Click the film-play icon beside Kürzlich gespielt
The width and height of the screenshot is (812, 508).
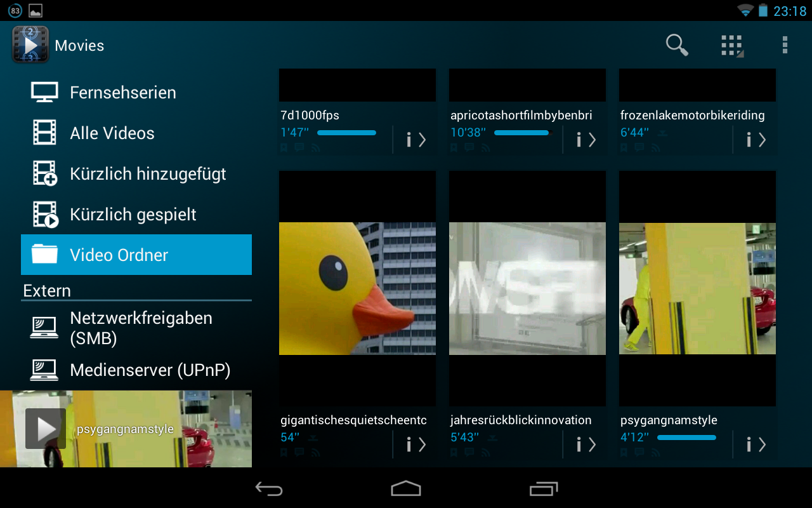[45, 214]
